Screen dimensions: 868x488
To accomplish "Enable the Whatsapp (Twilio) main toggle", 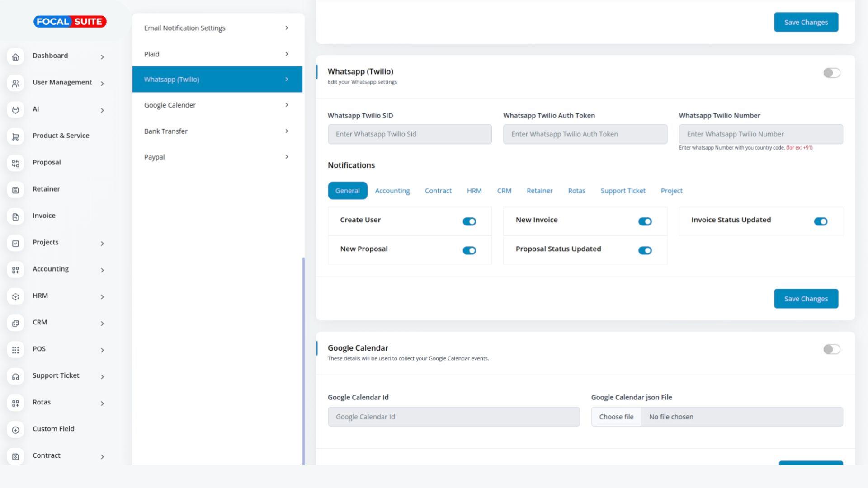I will [831, 73].
